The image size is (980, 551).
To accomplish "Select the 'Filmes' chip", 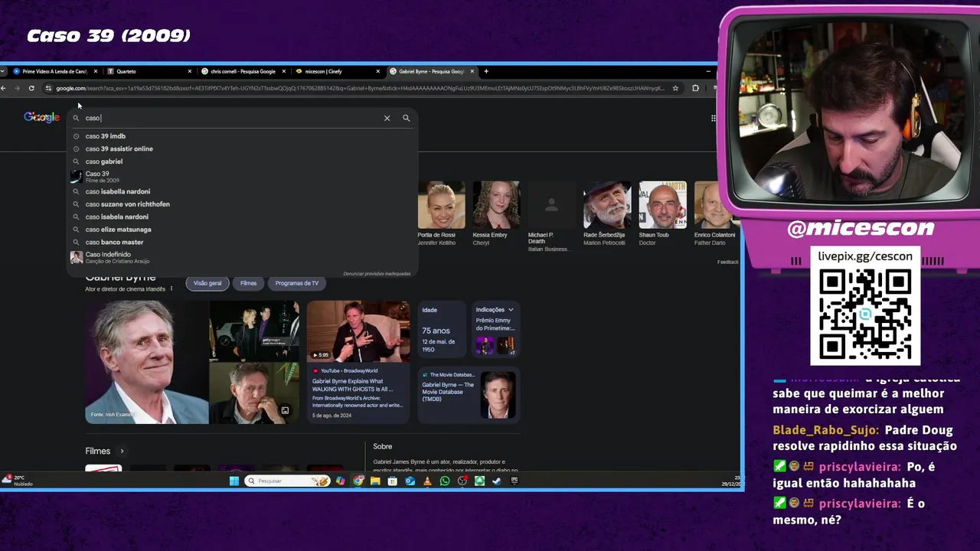I will click(x=248, y=283).
